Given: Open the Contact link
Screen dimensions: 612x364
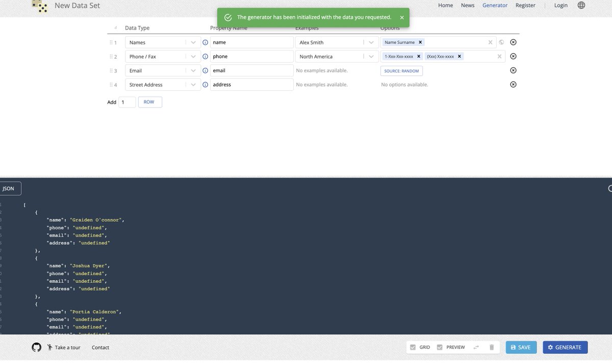Looking at the screenshot, I should click(x=100, y=347).
